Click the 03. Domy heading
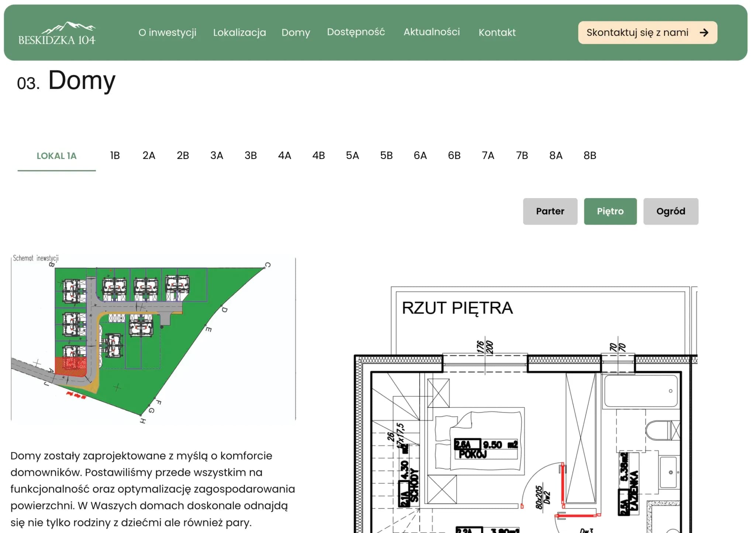This screenshot has height=533, width=756. 66,80
